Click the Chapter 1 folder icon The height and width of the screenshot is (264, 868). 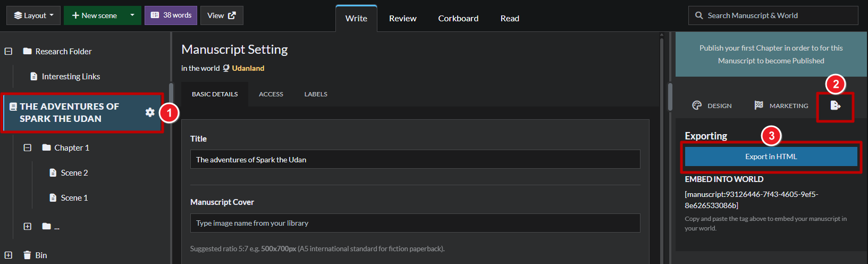(47, 147)
